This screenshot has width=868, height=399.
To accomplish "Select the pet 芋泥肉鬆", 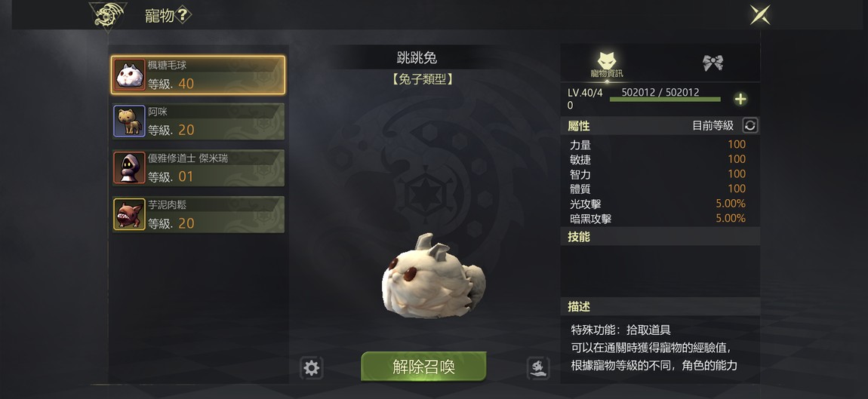I will pyautogui.click(x=199, y=214).
